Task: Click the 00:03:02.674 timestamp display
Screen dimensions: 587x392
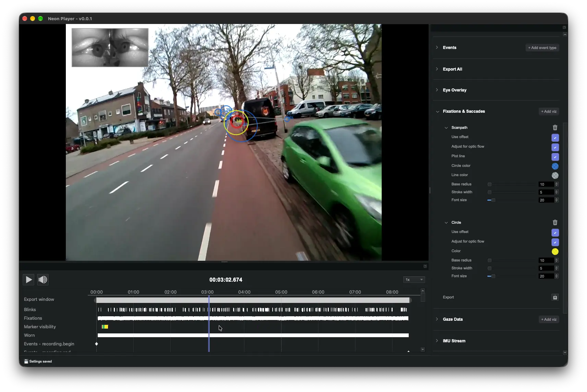Action: click(226, 280)
